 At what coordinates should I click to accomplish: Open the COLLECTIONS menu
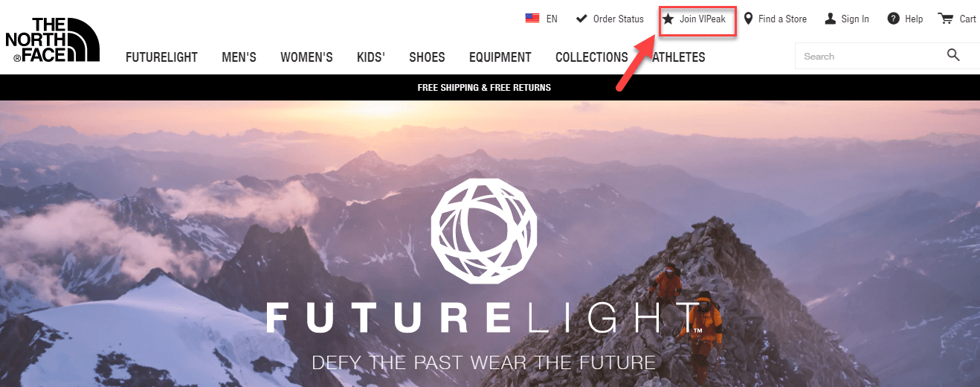(592, 57)
